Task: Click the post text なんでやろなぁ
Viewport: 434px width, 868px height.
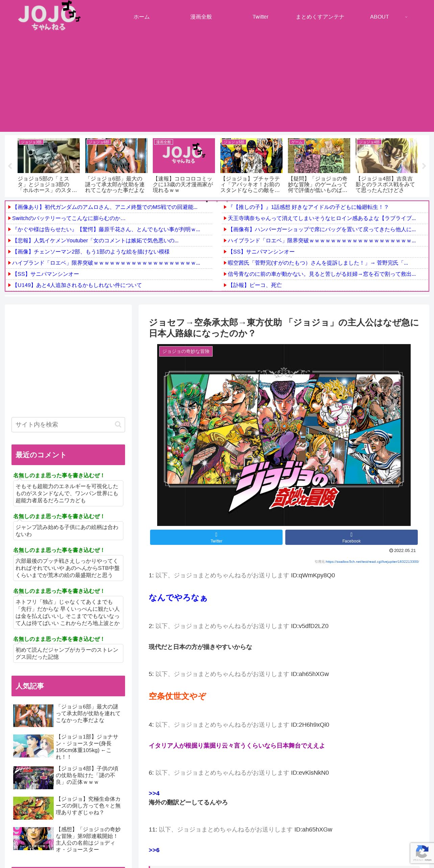Action: pyautogui.click(x=178, y=598)
